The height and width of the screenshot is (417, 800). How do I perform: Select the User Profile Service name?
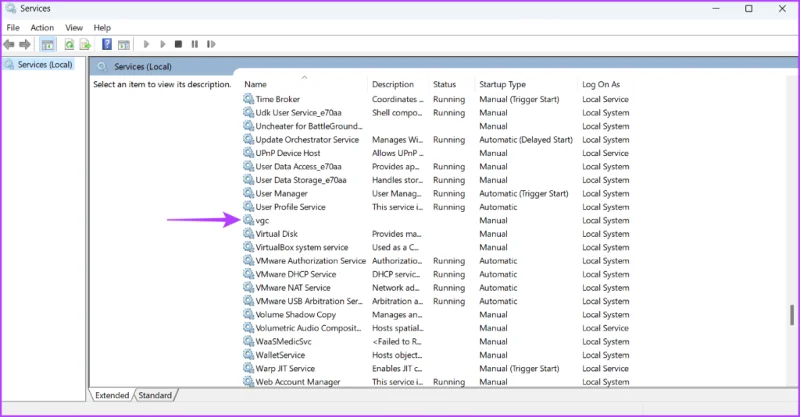(x=290, y=207)
